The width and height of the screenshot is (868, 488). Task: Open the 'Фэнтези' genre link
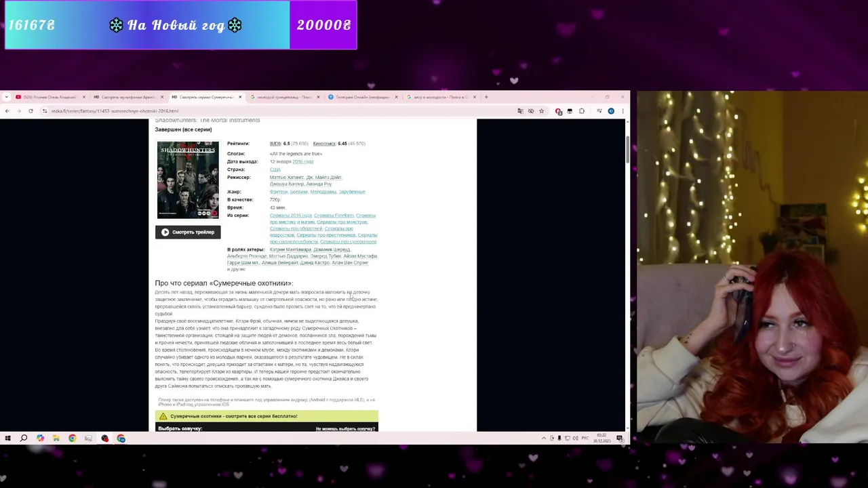coord(279,192)
